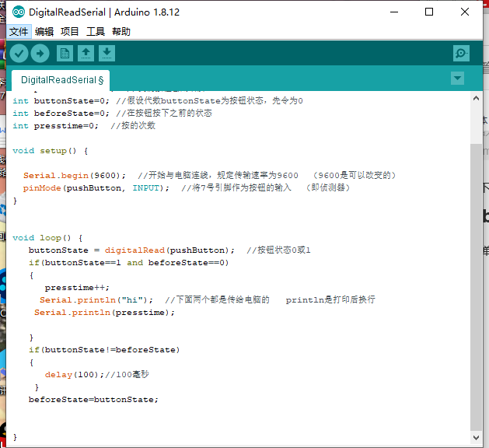Click the line 'int beforeState=0;'
The height and width of the screenshot is (448, 489).
point(61,114)
